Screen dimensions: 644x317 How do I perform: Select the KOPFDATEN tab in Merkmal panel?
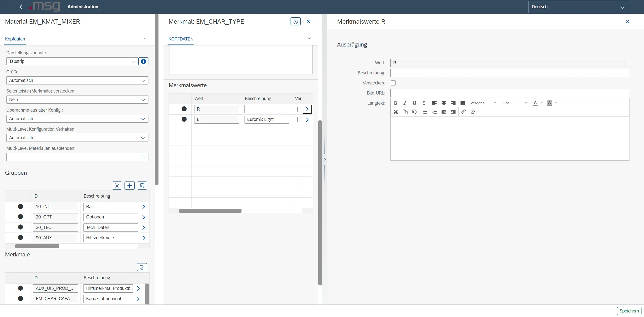point(181,39)
